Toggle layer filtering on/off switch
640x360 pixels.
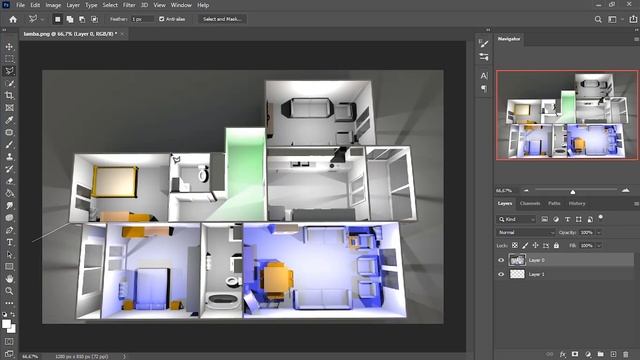[x=601, y=218]
